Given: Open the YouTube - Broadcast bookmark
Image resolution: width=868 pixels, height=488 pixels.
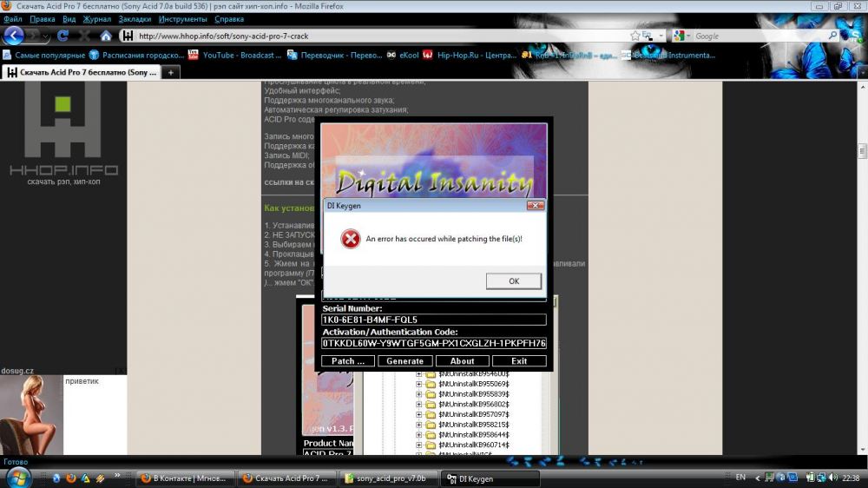Looking at the screenshot, I should [x=234, y=55].
